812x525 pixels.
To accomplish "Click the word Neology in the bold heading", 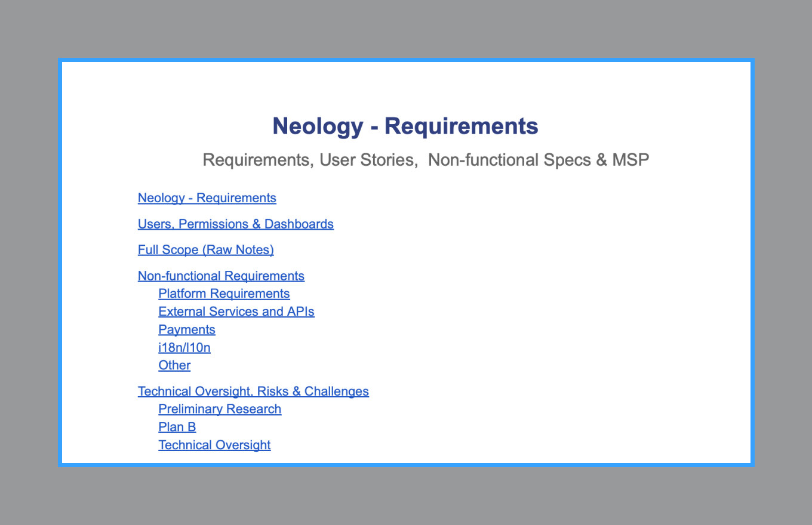I will pos(317,126).
